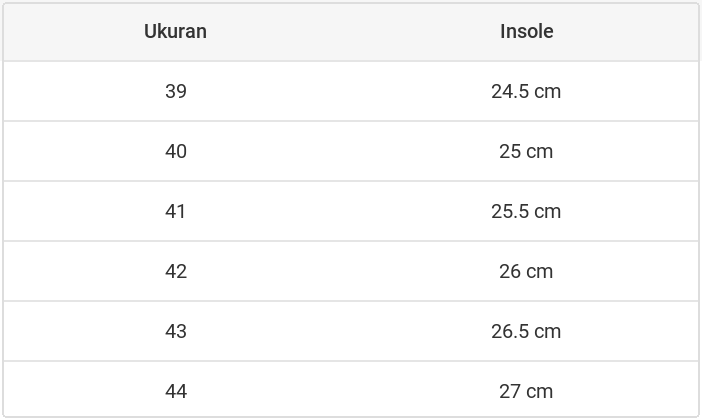Click the 27 cm insole value

point(526,391)
